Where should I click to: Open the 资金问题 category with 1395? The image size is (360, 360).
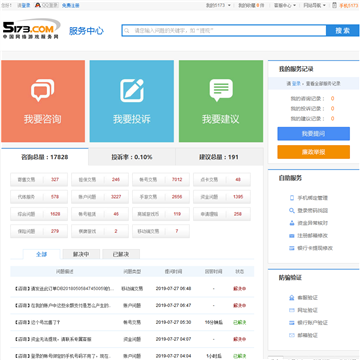coord(222,197)
